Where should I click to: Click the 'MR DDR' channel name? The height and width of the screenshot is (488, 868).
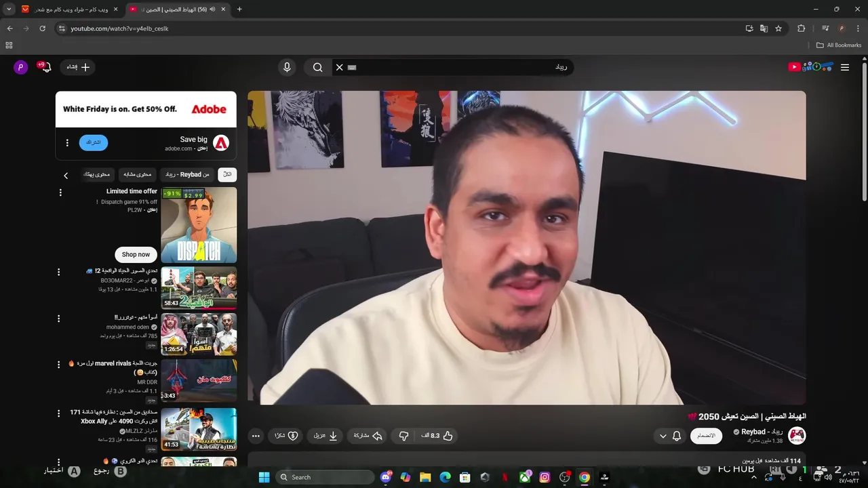(147, 382)
